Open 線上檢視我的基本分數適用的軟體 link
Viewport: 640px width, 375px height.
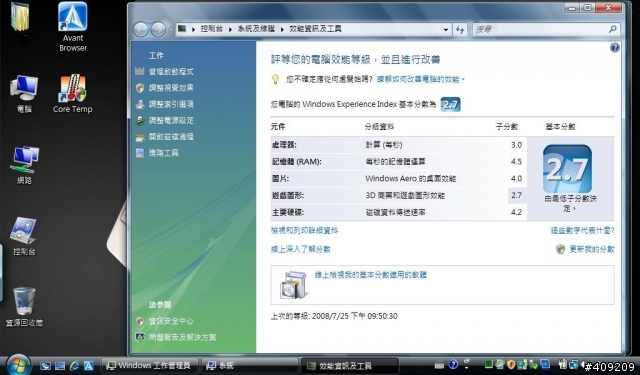coord(371,275)
